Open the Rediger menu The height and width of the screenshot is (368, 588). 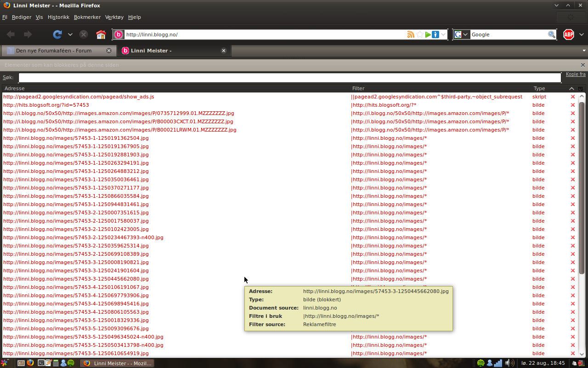[x=22, y=17]
